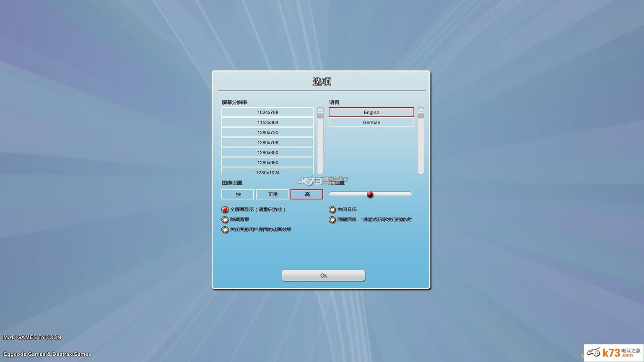
Task: Toggle fullscreen display radio button
Action: 225,209
